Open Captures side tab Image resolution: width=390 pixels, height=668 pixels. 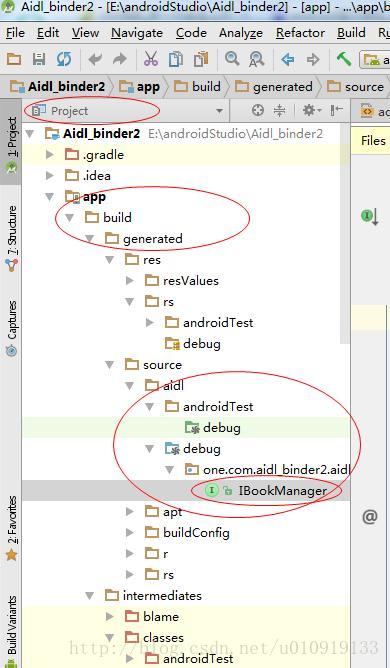11,328
